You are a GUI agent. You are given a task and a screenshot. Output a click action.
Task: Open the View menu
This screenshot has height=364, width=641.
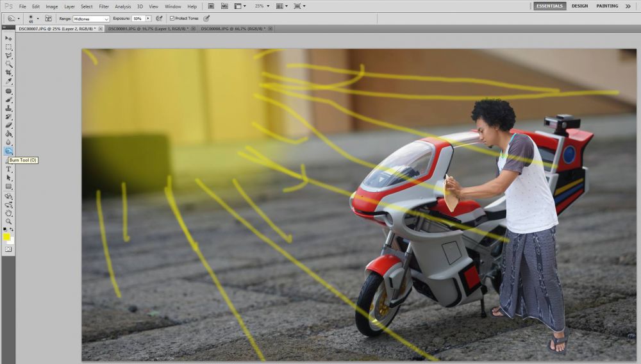coord(153,6)
